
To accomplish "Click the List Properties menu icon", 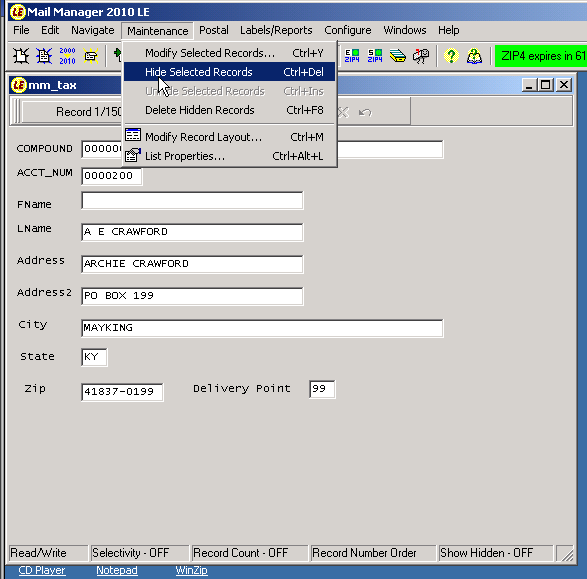I will [133, 155].
